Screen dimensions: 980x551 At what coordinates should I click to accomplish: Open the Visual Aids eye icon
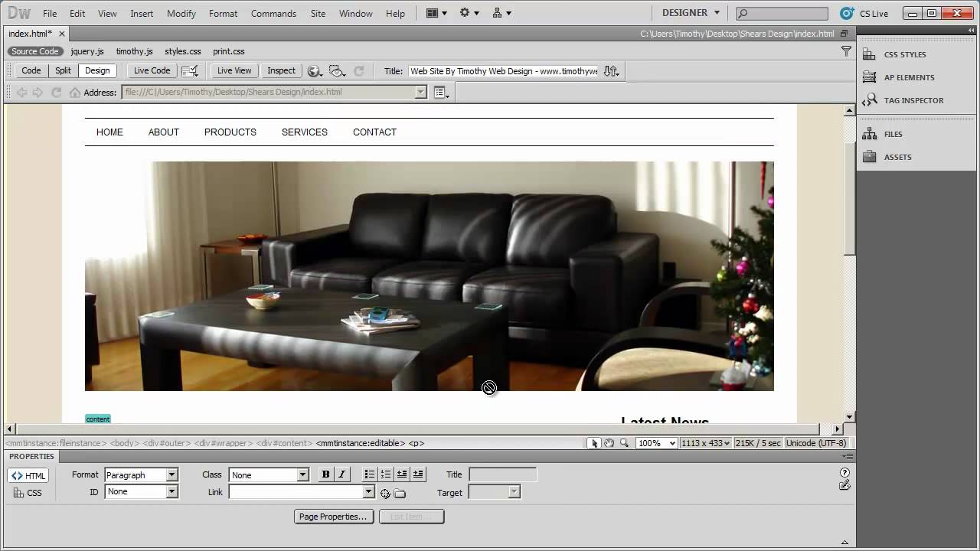pos(337,70)
